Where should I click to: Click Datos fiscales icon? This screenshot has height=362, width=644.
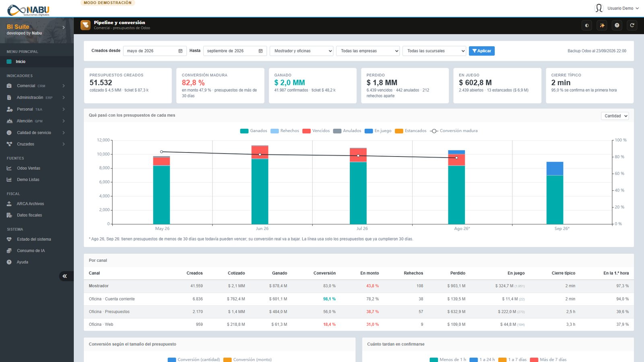9,215
